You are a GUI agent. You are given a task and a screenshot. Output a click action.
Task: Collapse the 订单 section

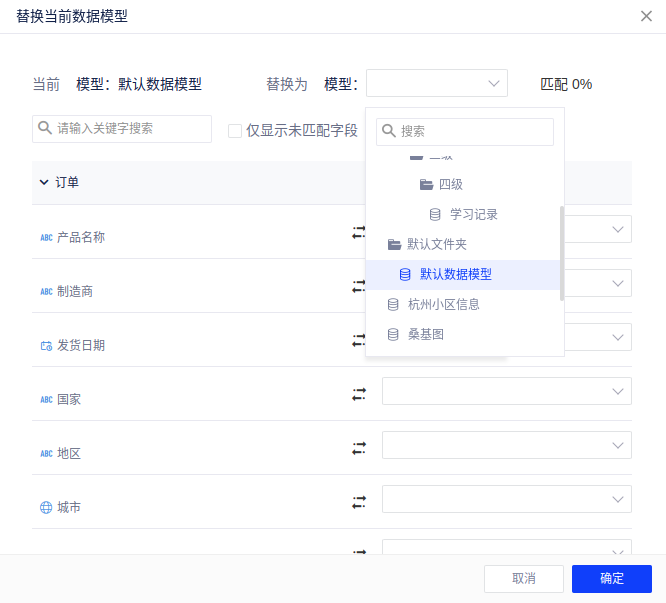(44, 182)
